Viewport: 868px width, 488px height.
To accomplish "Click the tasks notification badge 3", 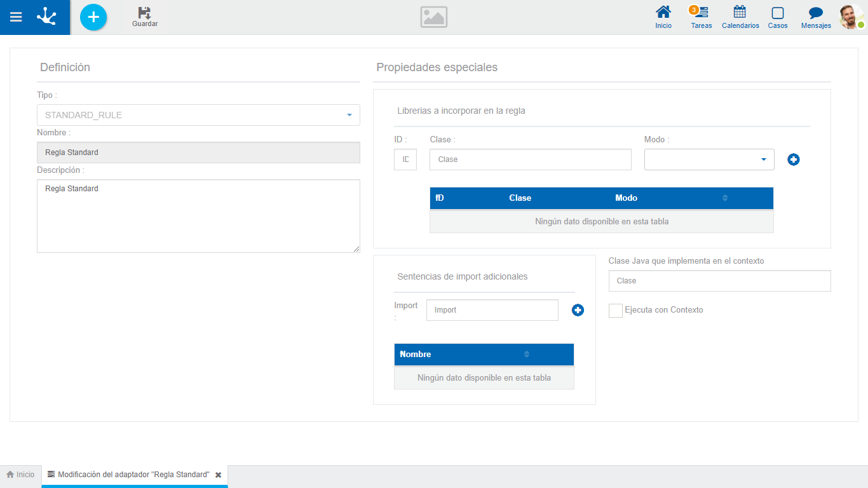I will (x=693, y=10).
